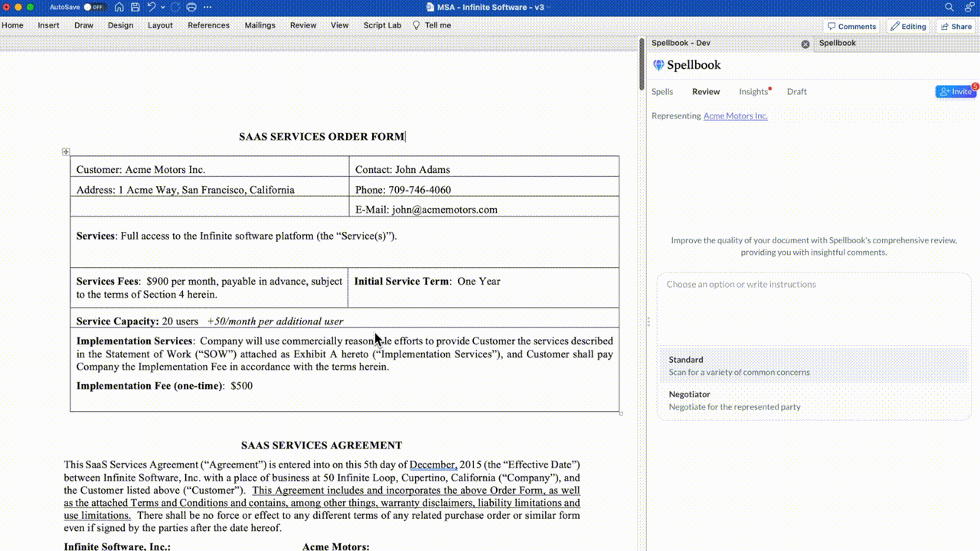Viewport: 980px width, 551px height.
Task: Click the table resize handle at bottom corner
Action: coord(621,413)
